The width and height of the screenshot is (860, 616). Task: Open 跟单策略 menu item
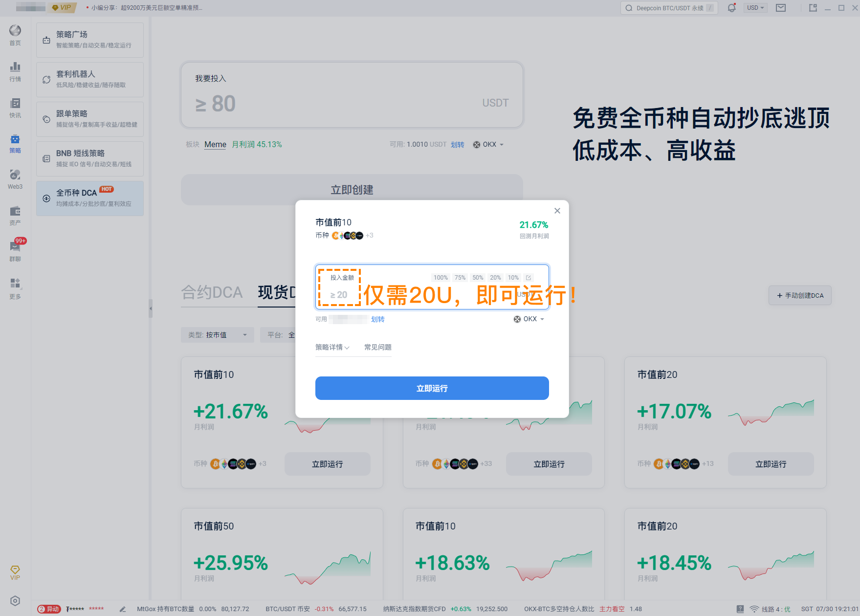point(90,119)
